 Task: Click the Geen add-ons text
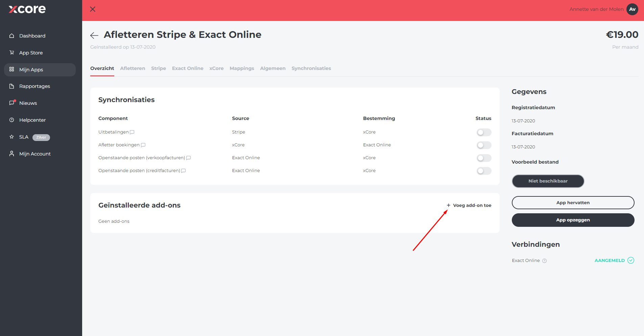tap(114, 221)
